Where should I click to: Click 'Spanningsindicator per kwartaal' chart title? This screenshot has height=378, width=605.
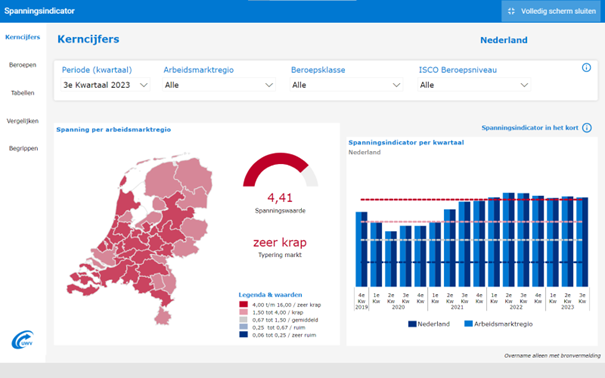tap(406, 142)
